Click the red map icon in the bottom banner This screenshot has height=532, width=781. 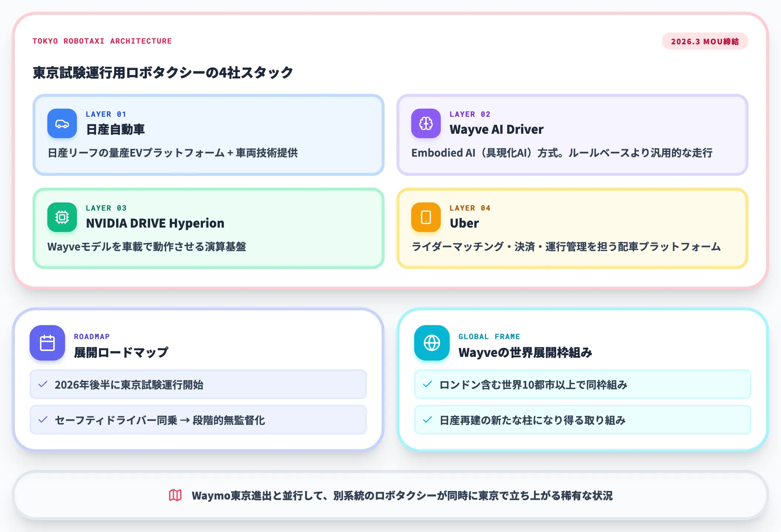click(175, 495)
